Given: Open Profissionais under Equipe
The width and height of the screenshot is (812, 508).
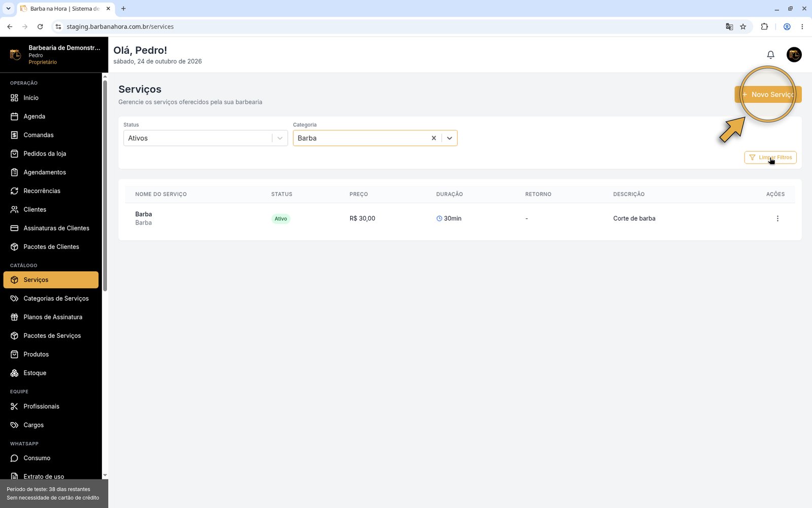Looking at the screenshot, I should point(51,406).
